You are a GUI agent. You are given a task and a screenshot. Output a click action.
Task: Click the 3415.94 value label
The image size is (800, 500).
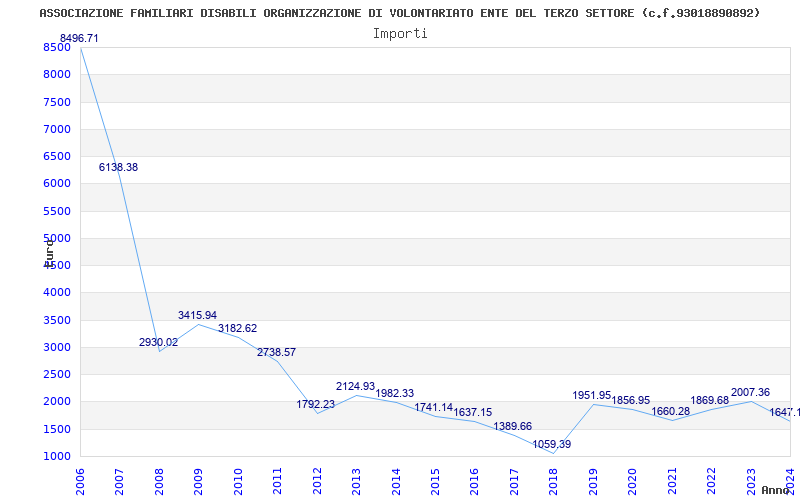click(197, 315)
